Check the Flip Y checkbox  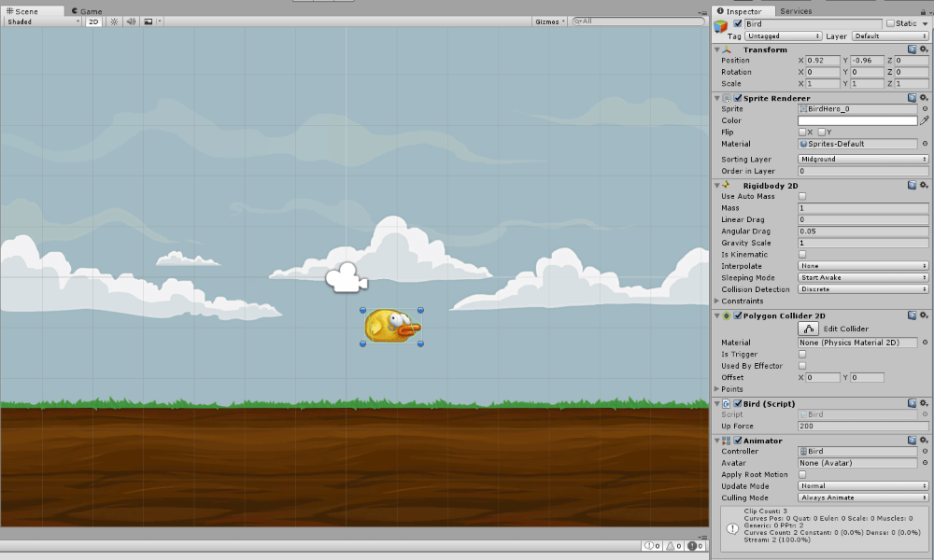pos(821,133)
